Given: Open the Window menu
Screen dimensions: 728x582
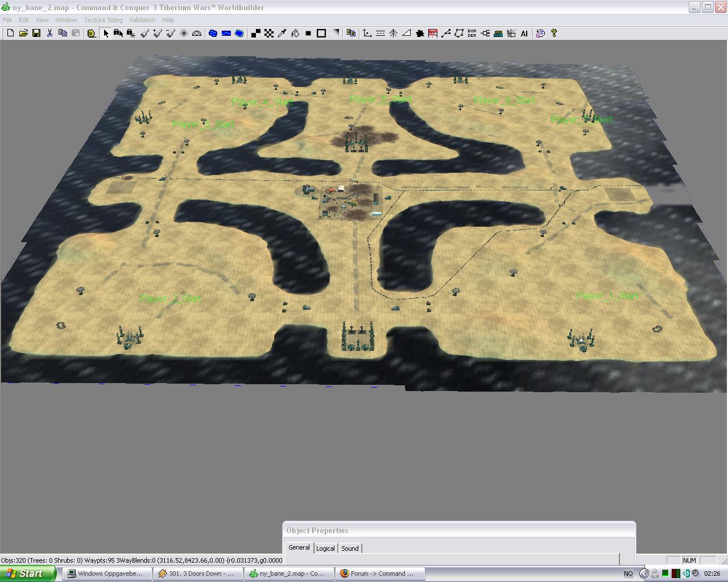Looking at the screenshot, I should coord(66,20).
